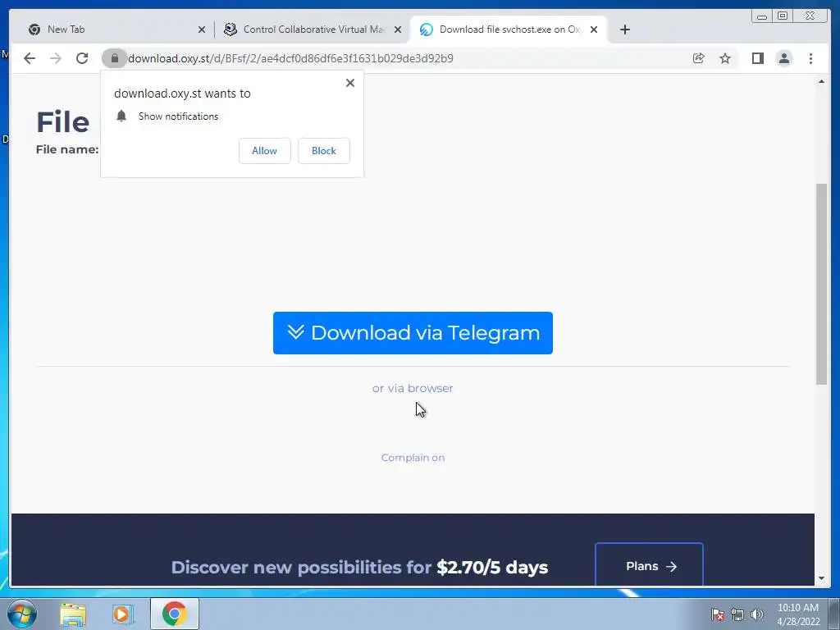Dismiss the notification permission popup
The height and width of the screenshot is (630, 840).
(x=350, y=83)
